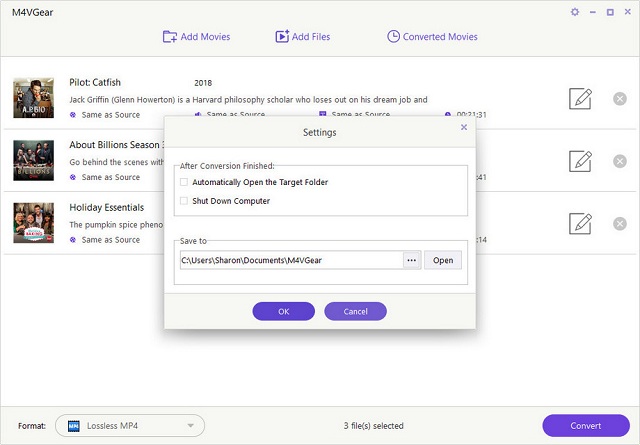The width and height of the screenshot is (640, 445).
Task: Click Open button next to save path
Action: click(x=443, y=260)
